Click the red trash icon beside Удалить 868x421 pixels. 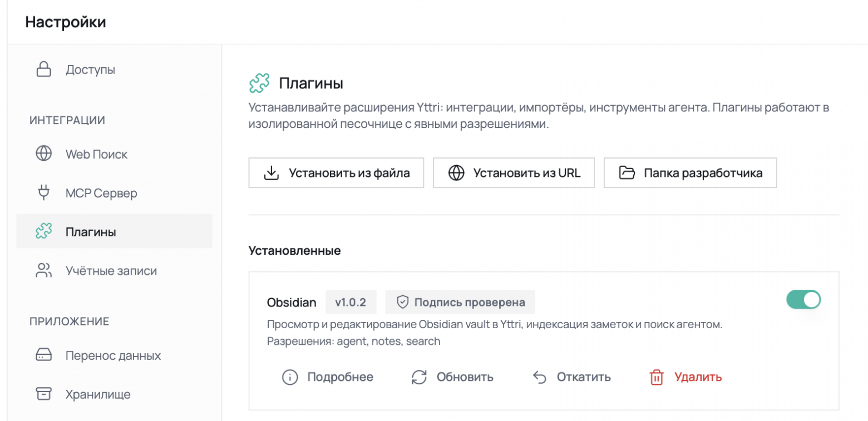[657, 377]
